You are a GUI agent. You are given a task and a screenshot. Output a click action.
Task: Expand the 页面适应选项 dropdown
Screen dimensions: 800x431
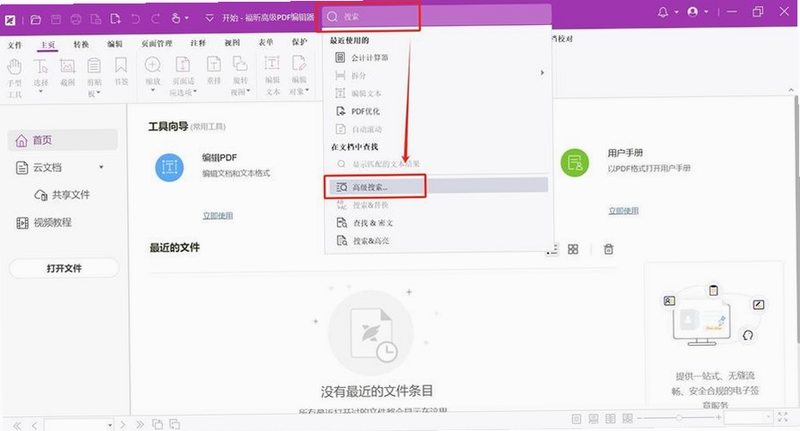point(195,92)
